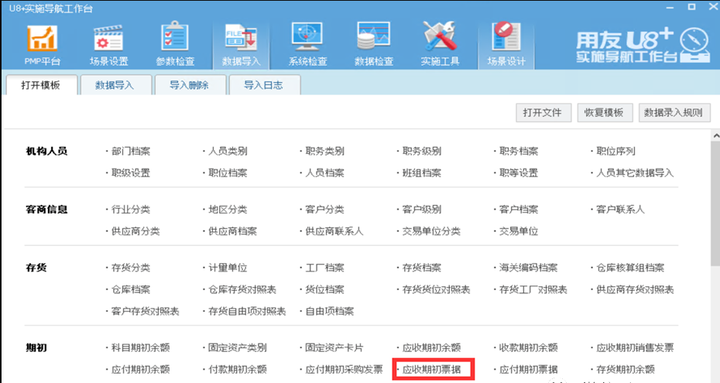Open 交易单位 template link
Image resolution: width=720 pixels, height=383 pixels.
(x=518, y=231)
